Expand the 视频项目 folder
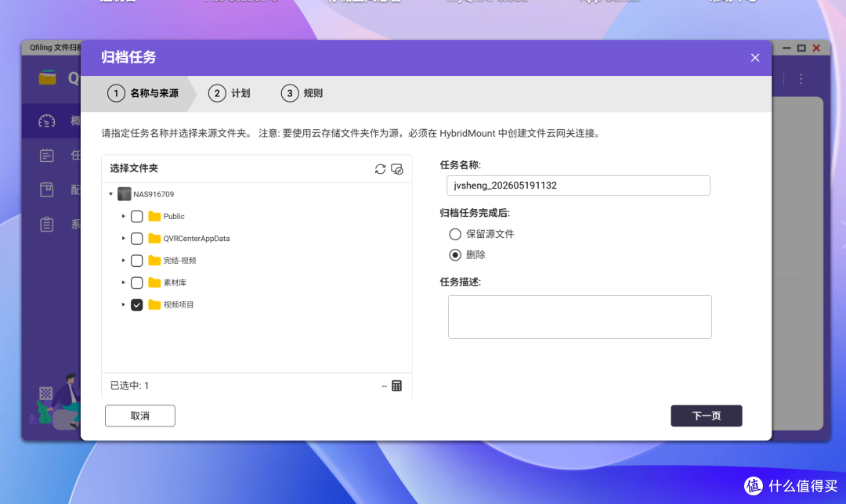846x504 pixels. (x=124, y=304)
